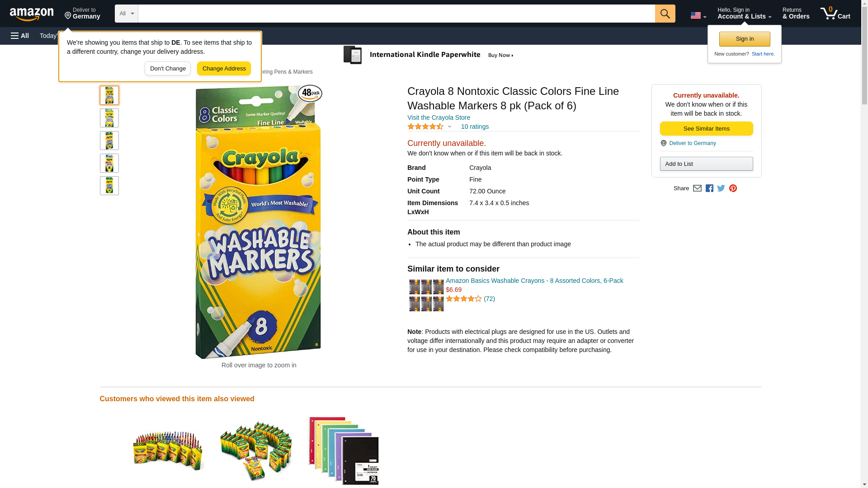Open the Add to List button
Screen dimensions: 868x488
(706, 164)
